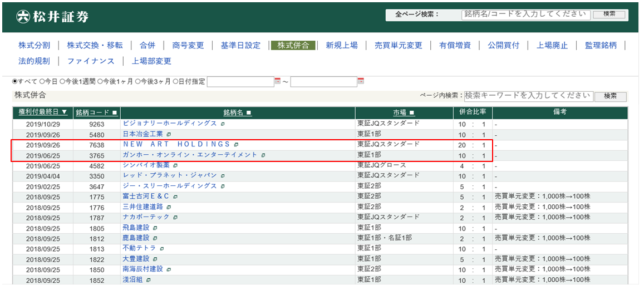The image size is (644, 290).
Task: Open the ガンホー・オンライン・エンターテイメント link
Action: 190,155
